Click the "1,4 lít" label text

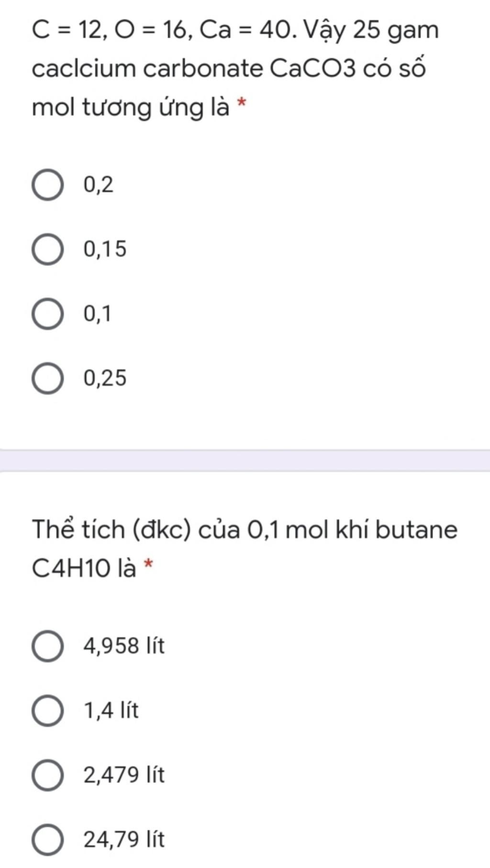pyautogui.click(x=111, y=711)
